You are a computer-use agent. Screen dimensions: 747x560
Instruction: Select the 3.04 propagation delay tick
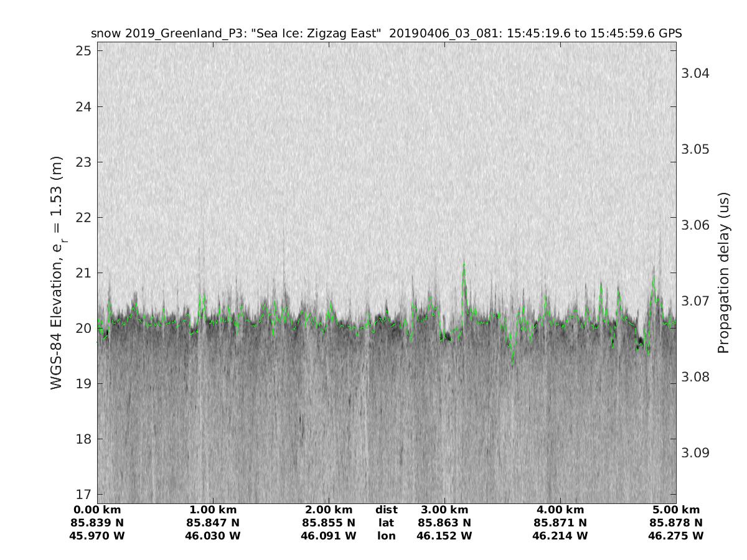point(696,73)
